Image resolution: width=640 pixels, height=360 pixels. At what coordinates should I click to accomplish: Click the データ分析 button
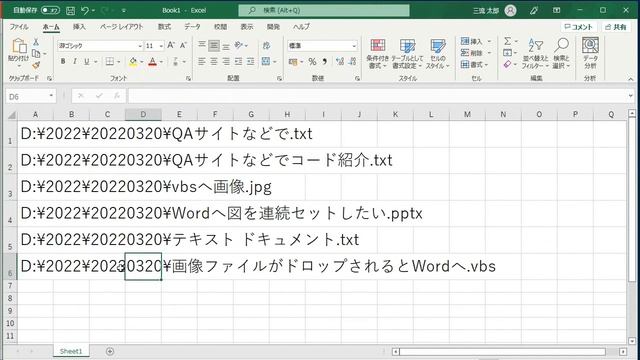(590, 53)
